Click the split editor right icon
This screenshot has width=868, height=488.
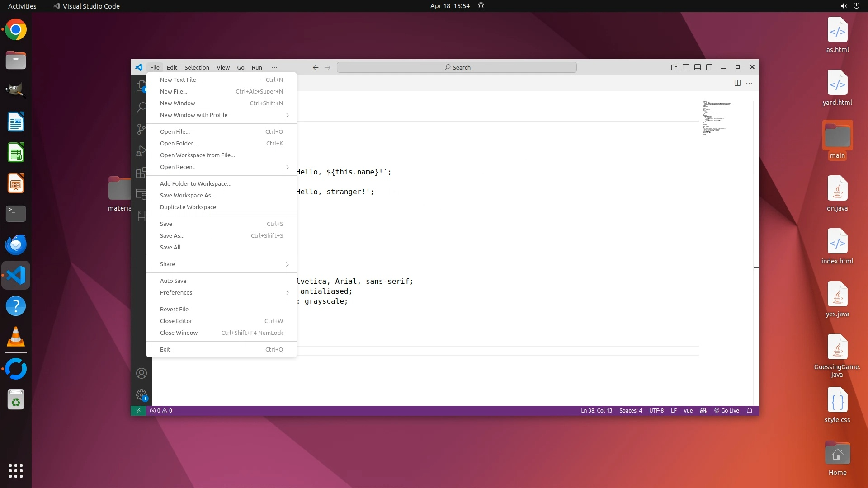tap(737, 83)
